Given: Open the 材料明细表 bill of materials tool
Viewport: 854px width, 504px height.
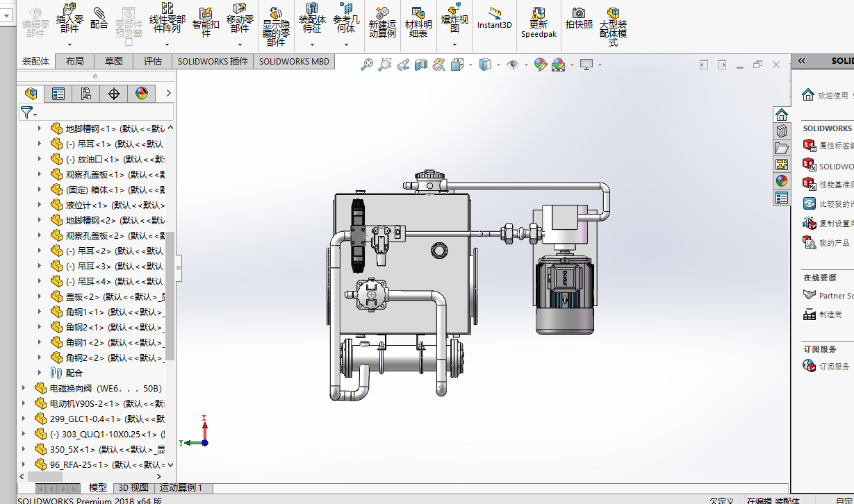Looking at the screenshot, I should [418, 22].
